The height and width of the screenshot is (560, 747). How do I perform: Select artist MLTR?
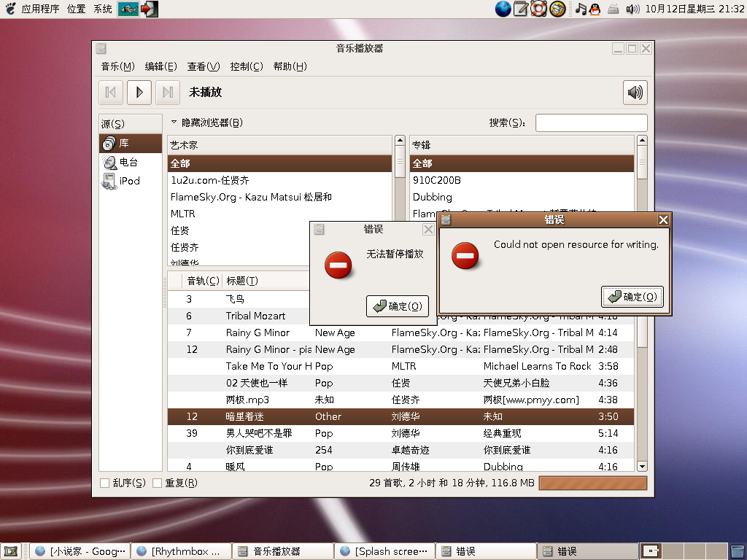(x=279, y=214)
